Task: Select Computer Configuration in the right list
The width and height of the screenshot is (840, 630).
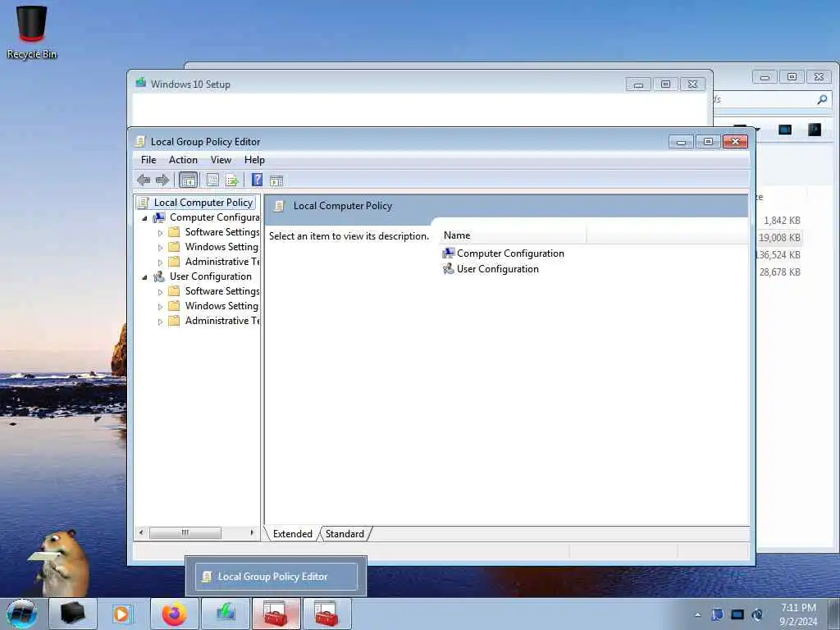Action: pos(510,253)
